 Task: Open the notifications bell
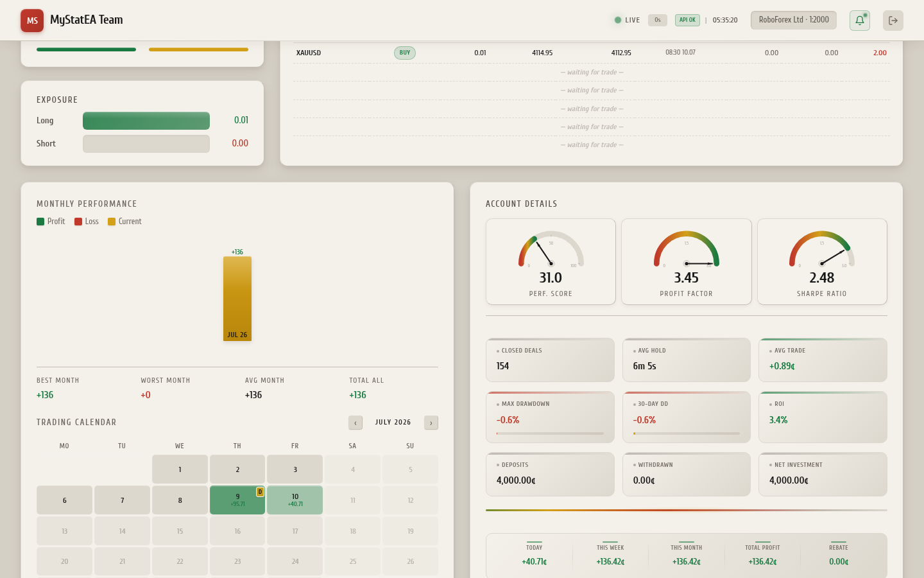(860, 21)
